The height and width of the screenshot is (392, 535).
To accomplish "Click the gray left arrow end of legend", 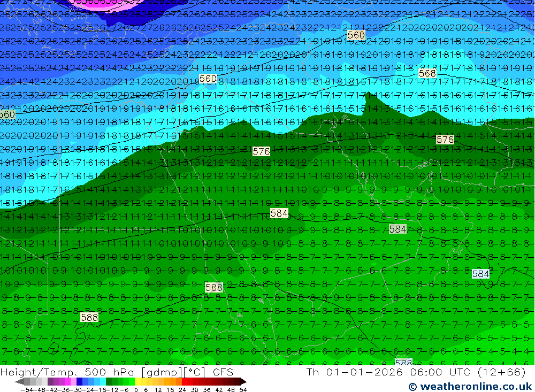I will pyautogui.click(x=19, y=382).
